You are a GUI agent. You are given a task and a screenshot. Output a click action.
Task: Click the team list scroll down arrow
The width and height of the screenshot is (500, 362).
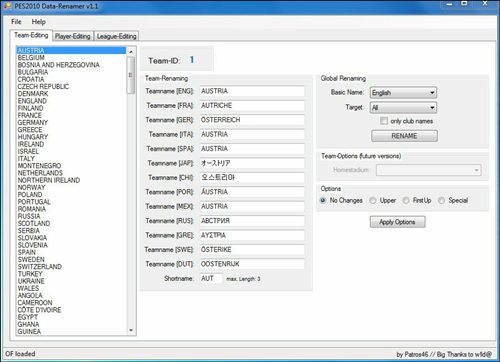131,330
